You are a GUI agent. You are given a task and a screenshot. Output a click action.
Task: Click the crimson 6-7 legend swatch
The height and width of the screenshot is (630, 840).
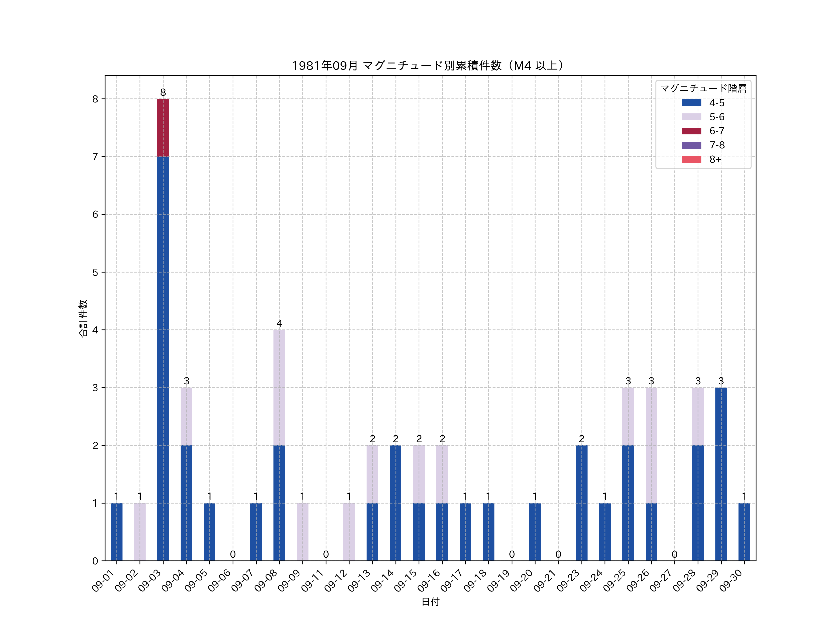coord(691,131)
